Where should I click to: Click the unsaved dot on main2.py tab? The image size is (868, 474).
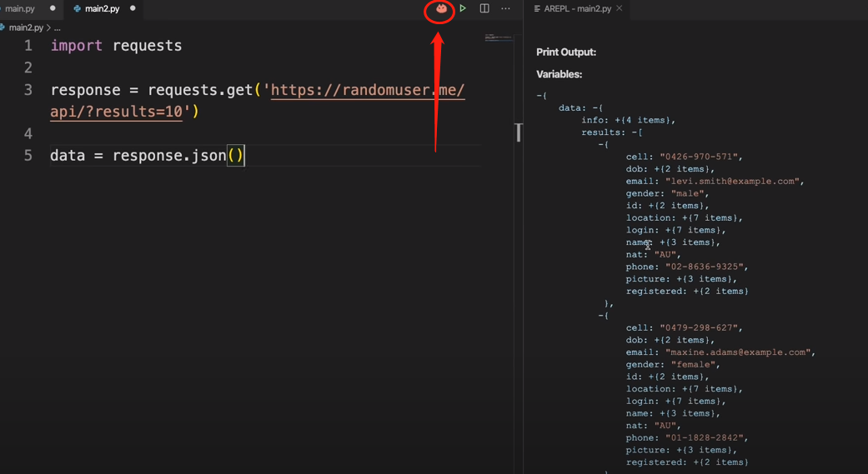tap(133, 8)
